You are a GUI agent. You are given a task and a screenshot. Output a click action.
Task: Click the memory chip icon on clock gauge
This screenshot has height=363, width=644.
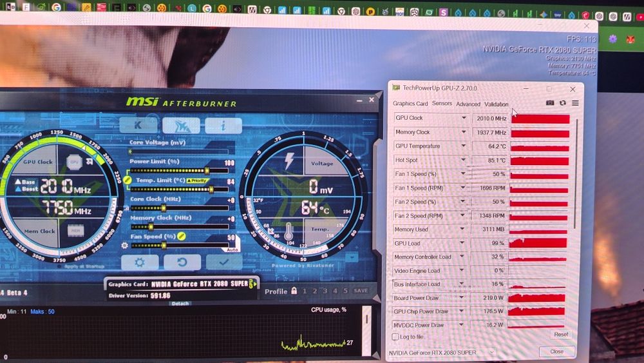click(75, 231)
